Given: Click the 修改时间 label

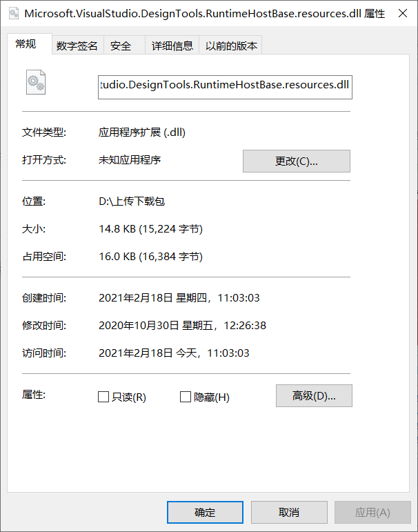Looking at the screenshot, I should (x=44, y=326).
